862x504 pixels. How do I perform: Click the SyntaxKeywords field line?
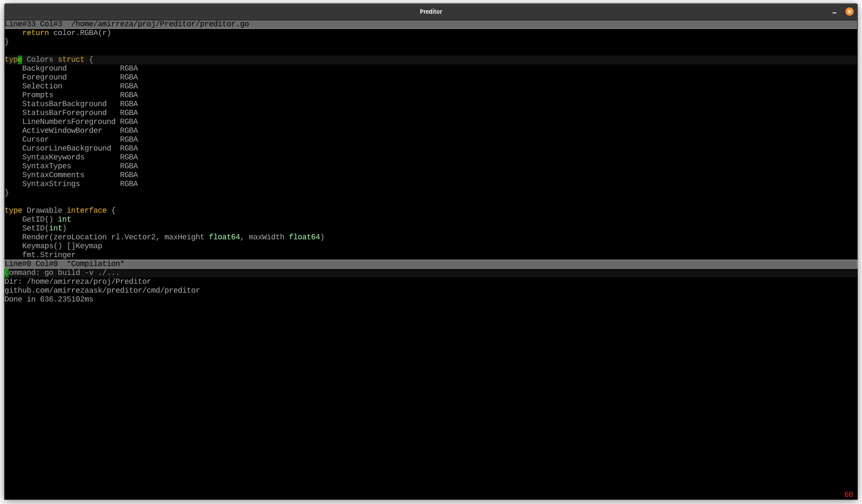[53, 157]
